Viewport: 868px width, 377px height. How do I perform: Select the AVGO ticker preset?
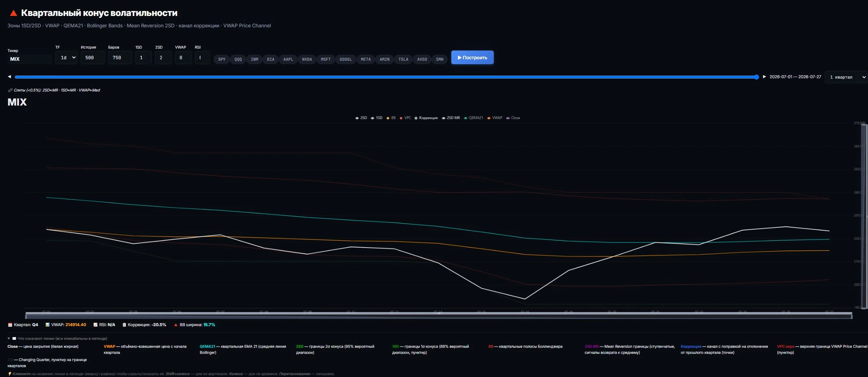coord(422,60)
